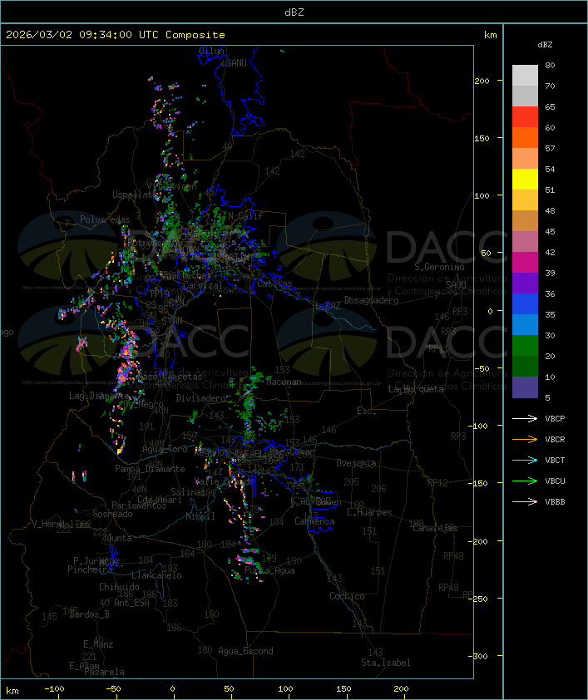Click the blue 35 dBZ legend color
The width and height of the screenshot is (588, 700).
pyautogui.click(x=525, y=304)
